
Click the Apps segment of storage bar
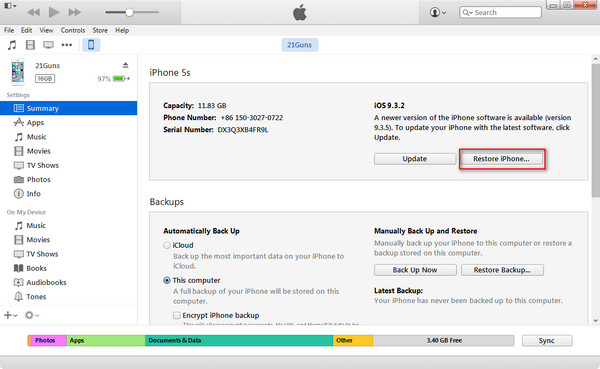coord(106,340)
